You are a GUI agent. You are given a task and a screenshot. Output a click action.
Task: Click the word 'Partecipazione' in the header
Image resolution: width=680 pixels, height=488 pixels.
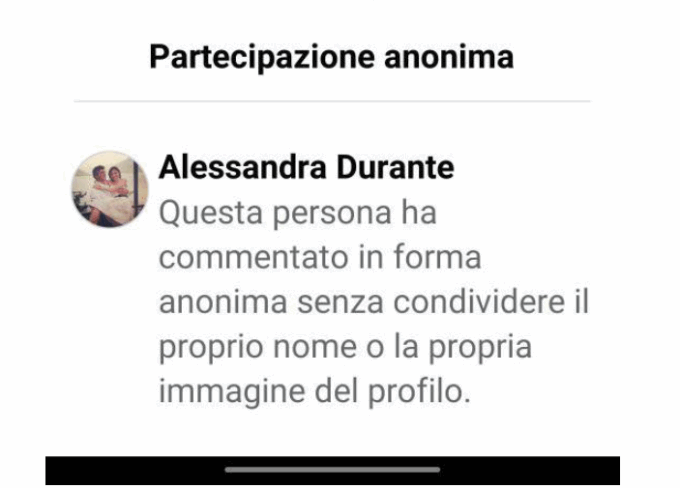(262, 57)
